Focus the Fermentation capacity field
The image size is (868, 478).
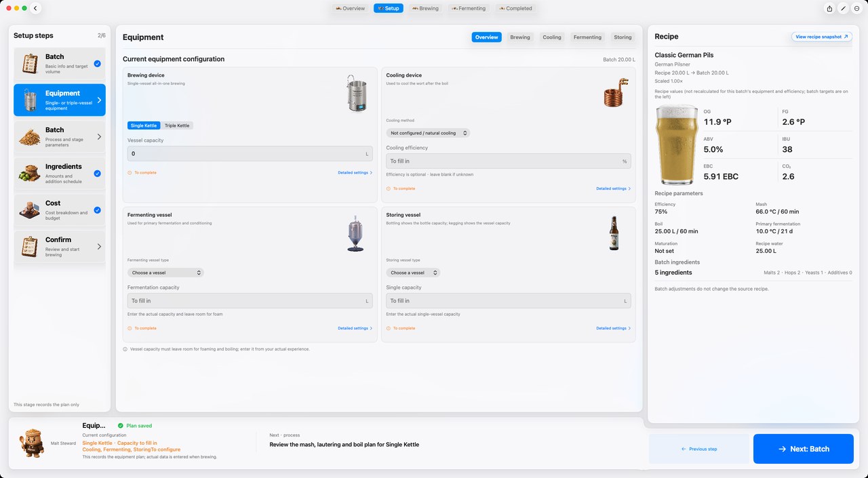point(250,301)
